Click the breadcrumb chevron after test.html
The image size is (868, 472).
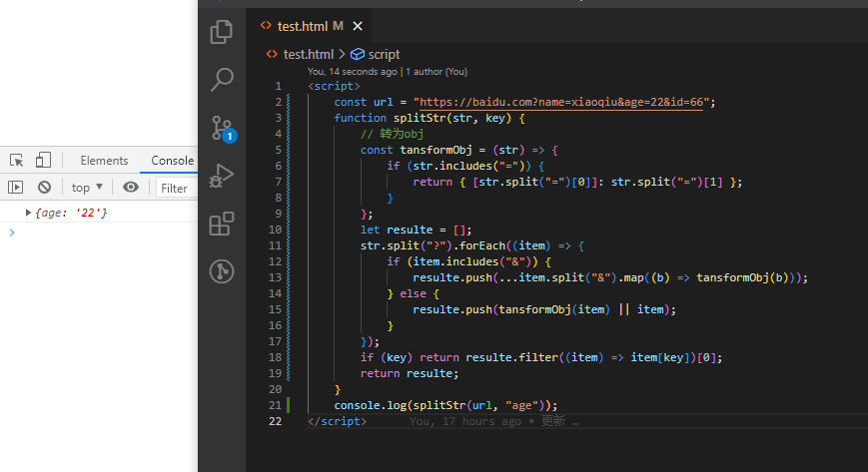342,55
